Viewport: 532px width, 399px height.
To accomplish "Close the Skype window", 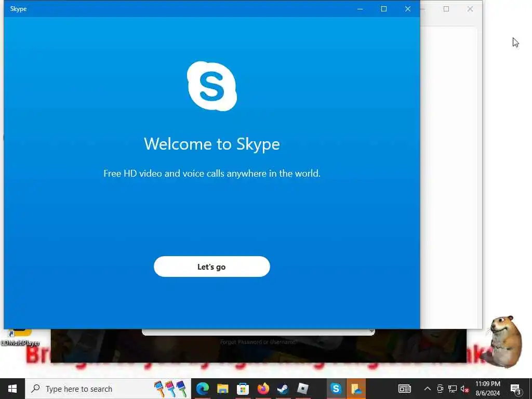I will click(x=408, y=9).
